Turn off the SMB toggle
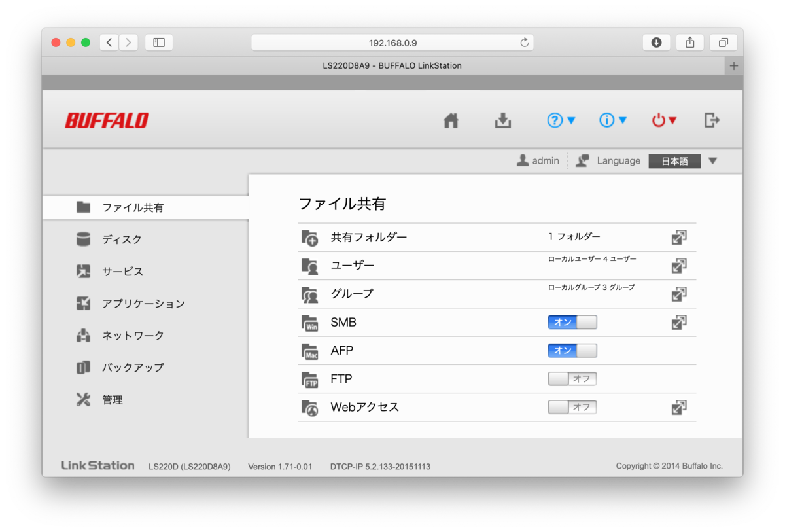The height and width of the screenshot is (532, 785). pos(572,323)
